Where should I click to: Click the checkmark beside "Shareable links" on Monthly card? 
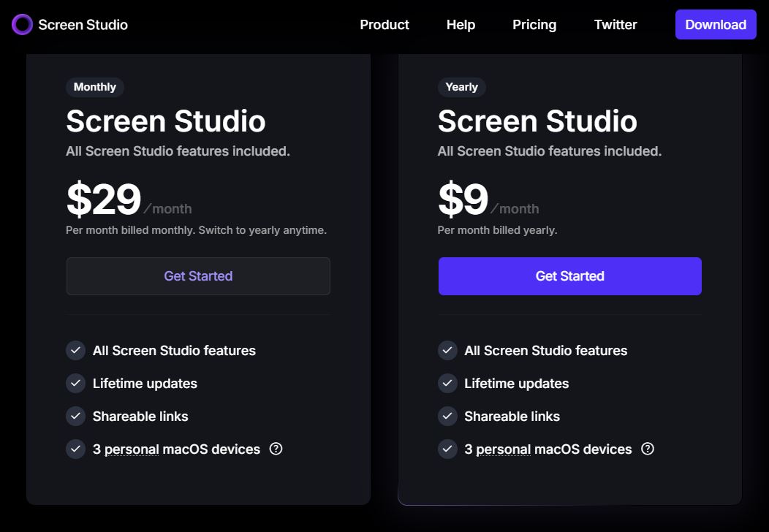pyautogui.click(x=75, y=416)
